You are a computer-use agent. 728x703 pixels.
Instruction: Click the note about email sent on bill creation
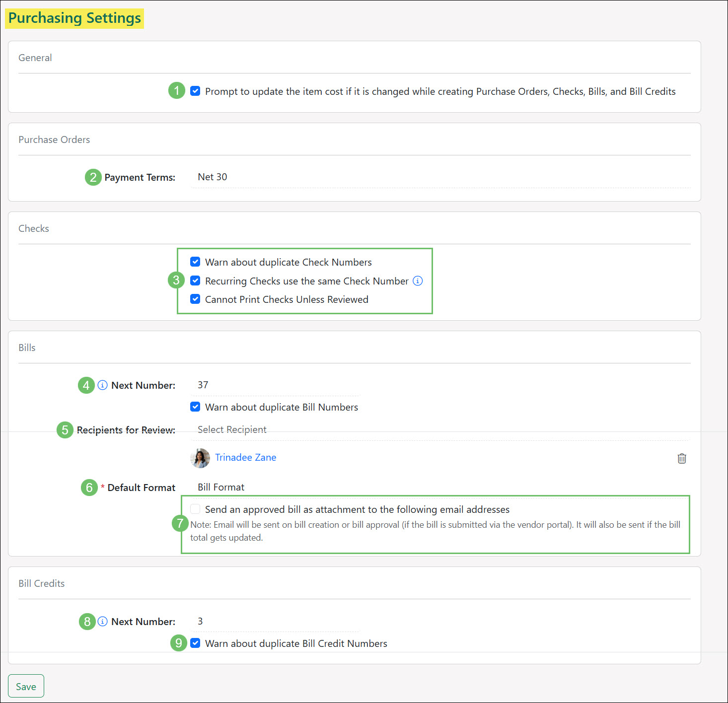pyautogui.click(x=435, y=531)
